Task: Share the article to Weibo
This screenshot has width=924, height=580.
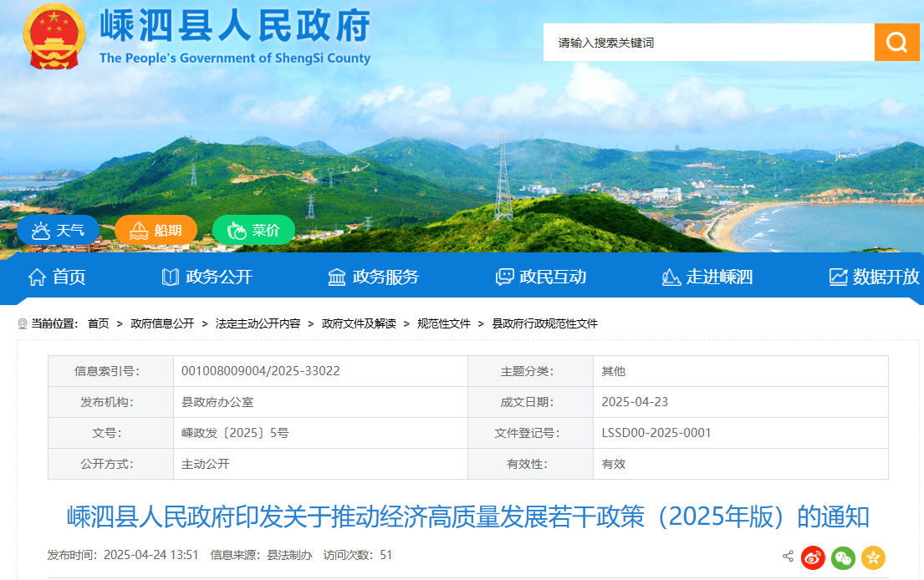Action: (x=813, y=557)
